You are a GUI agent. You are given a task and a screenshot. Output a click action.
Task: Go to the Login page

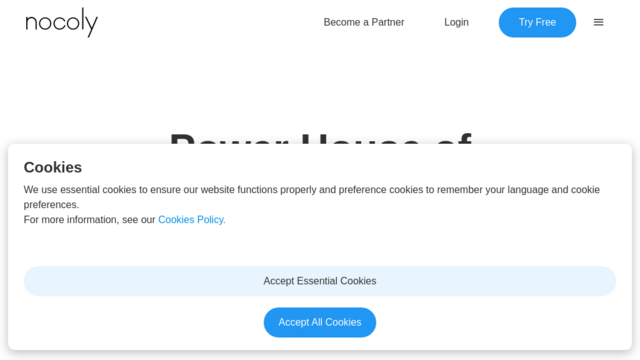coord(456,22)
